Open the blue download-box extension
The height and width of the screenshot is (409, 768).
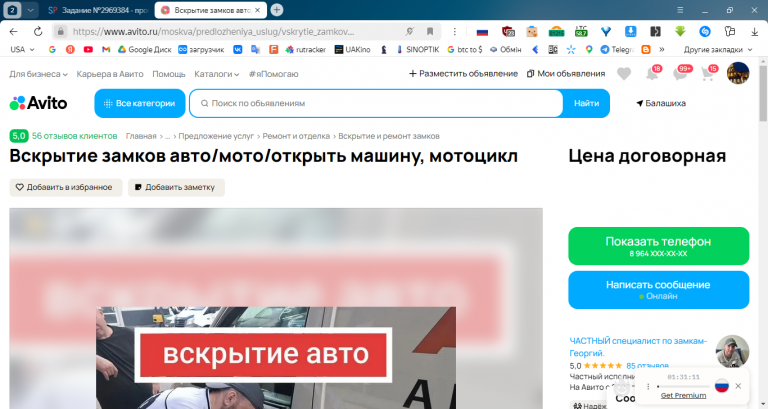pyautogui.click(x=630, y=31)
